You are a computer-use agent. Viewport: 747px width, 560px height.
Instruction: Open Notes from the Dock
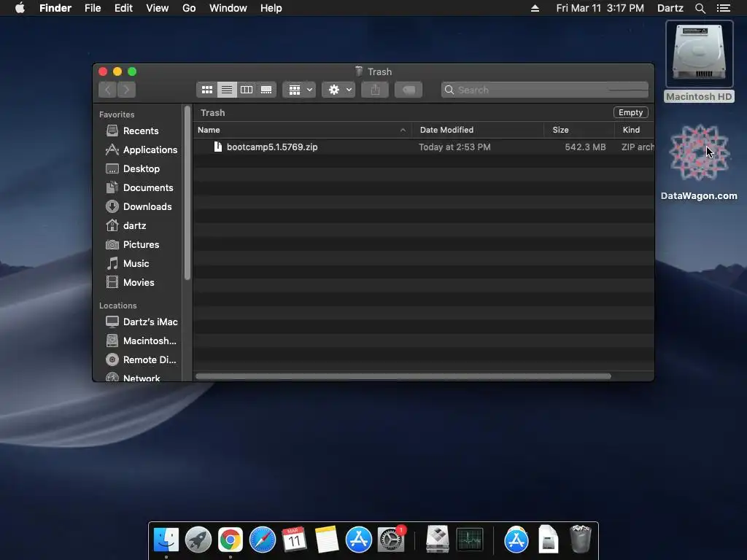pyautogui.click(x=326, y=540)
